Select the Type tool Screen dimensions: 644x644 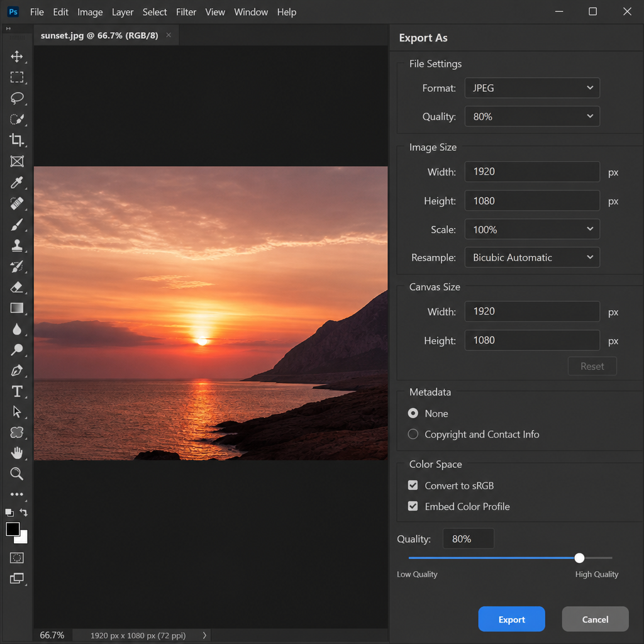coord(16,391)
